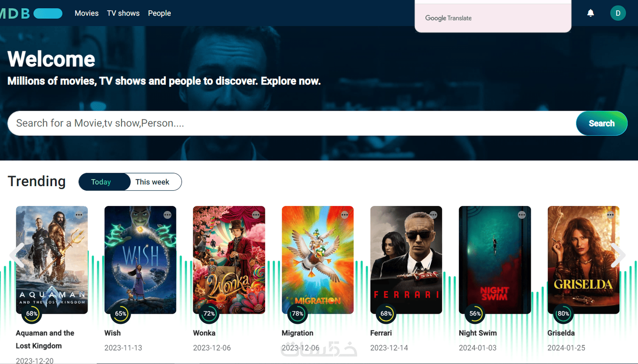Click the Wish poster thumbnail
Viewport: 638px width, 364px height.
[140, 260]
